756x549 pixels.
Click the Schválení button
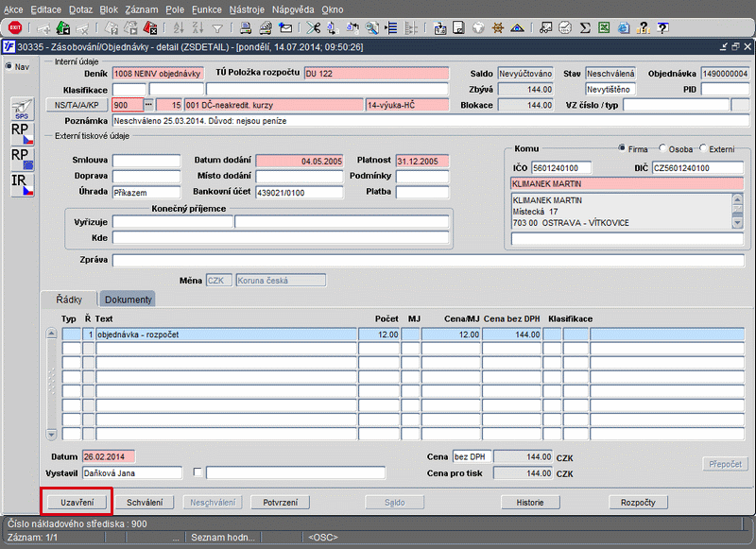pos(145,503)
